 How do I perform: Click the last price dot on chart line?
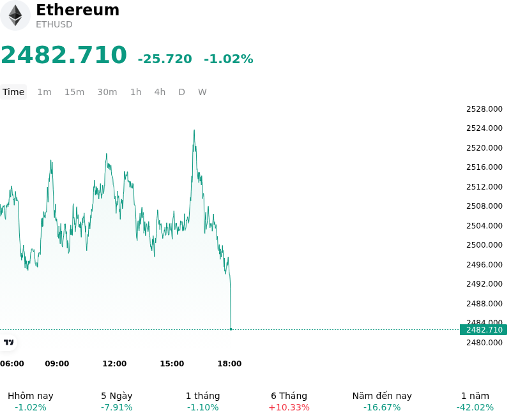231,329
